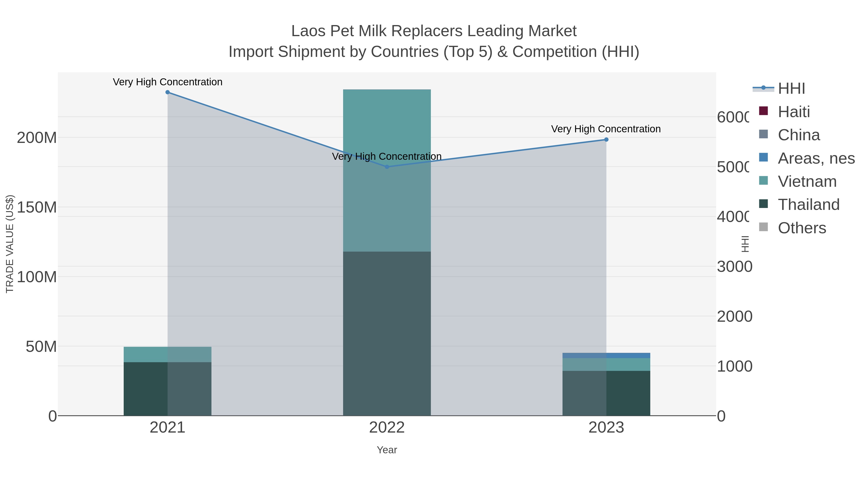The width and height of the screenshot is (868, 488).
Task: Click the Very High Concentration label above 2021
Action: 168,82
